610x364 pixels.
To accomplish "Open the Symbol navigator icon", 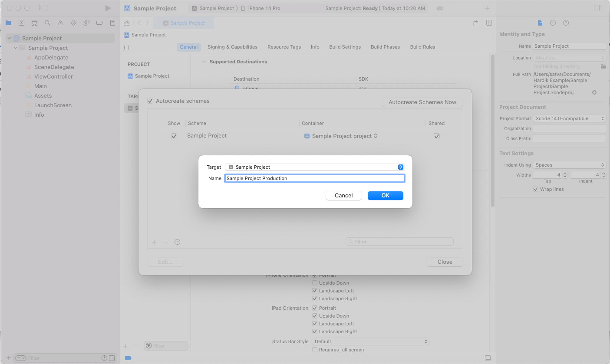I will pyautogui.click(x=34, y=23).
